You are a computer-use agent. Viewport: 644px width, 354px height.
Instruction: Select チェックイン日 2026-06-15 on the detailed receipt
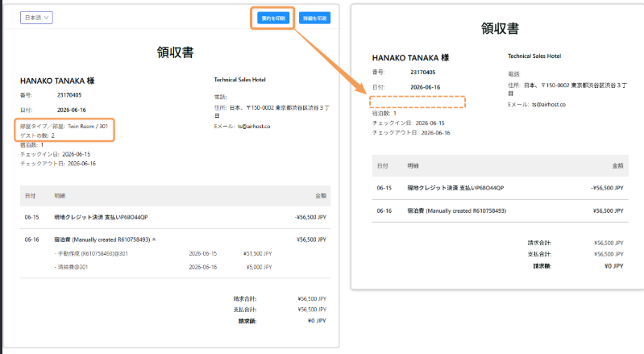coord(56,154)
